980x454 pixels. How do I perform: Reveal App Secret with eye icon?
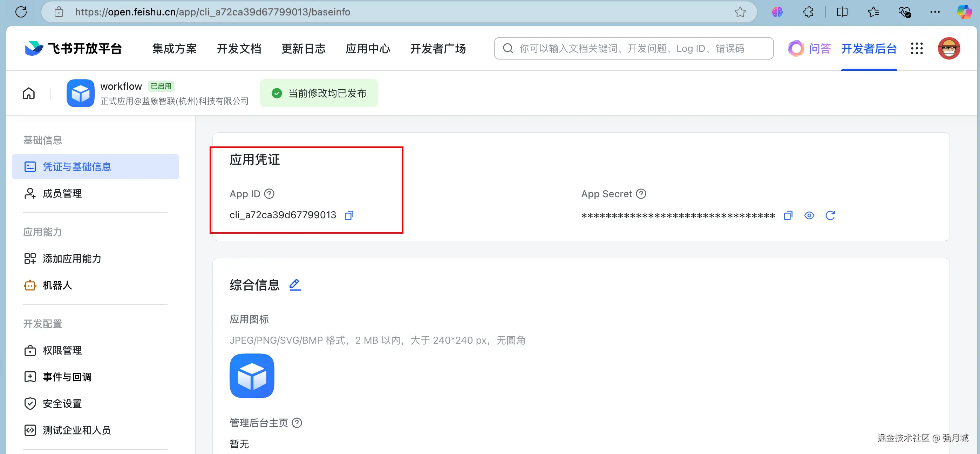click(x=809, y=215)
